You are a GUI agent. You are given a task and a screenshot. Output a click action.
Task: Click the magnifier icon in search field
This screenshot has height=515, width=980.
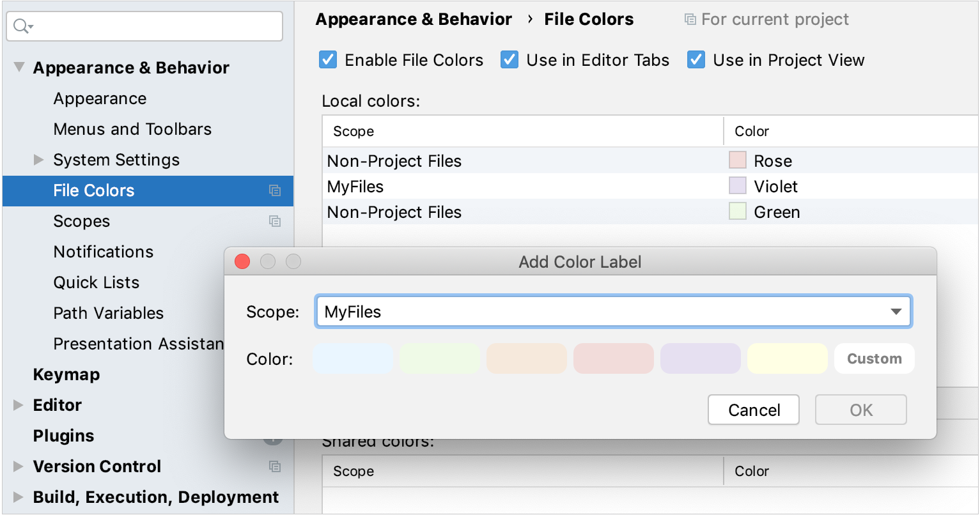tap(19, 26)
